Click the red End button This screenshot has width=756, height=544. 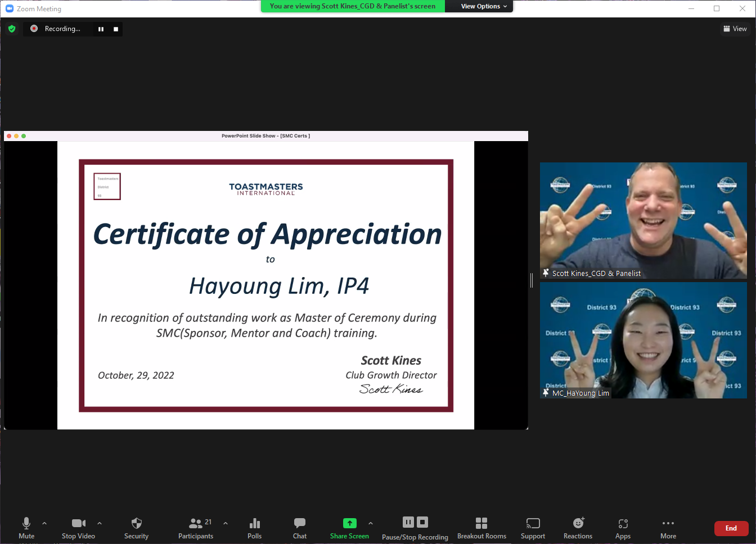point(731,528)
